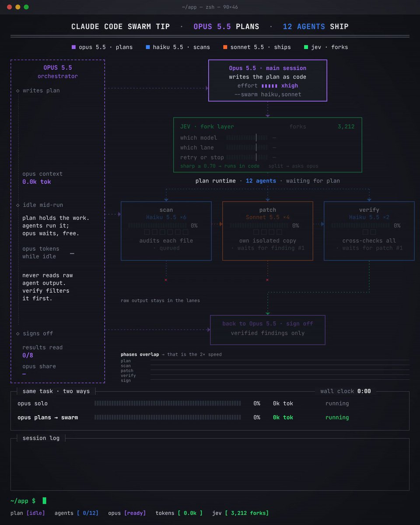Click the blue haiku 5.5 legend swatch
This screenshot has height=525, width=420.
pyautogui.click(x=147, y=47)
